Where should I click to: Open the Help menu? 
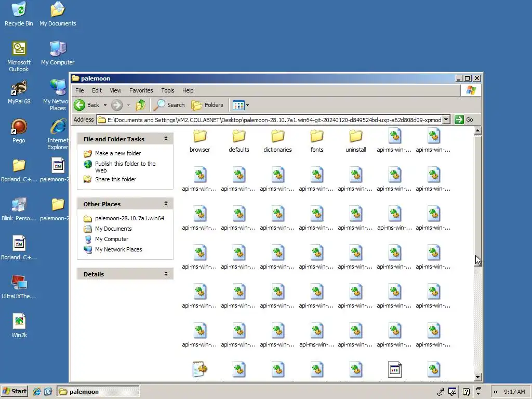pyautogui.click(x=188, y=90)
